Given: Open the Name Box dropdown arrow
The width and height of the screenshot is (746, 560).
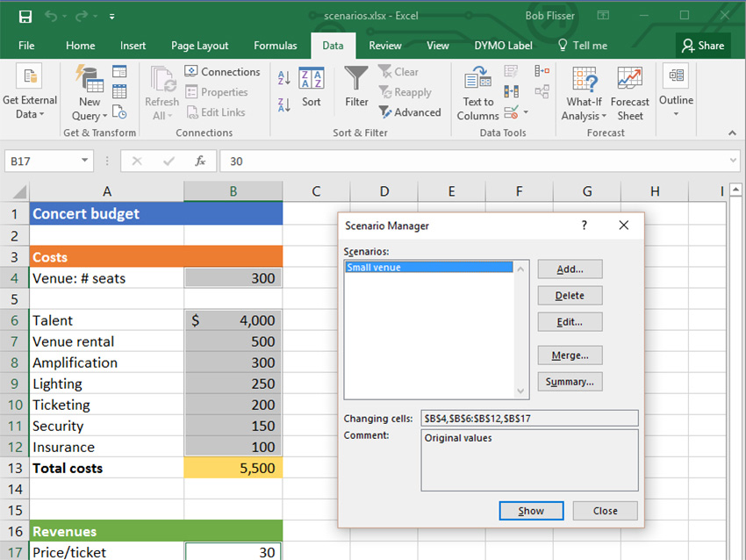Looking at the screenshot, I should 84,161.
